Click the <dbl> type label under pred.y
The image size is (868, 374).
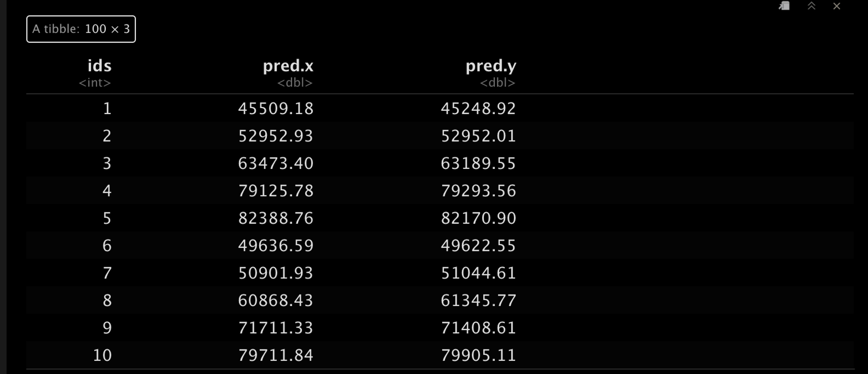[x=497, y=83]
